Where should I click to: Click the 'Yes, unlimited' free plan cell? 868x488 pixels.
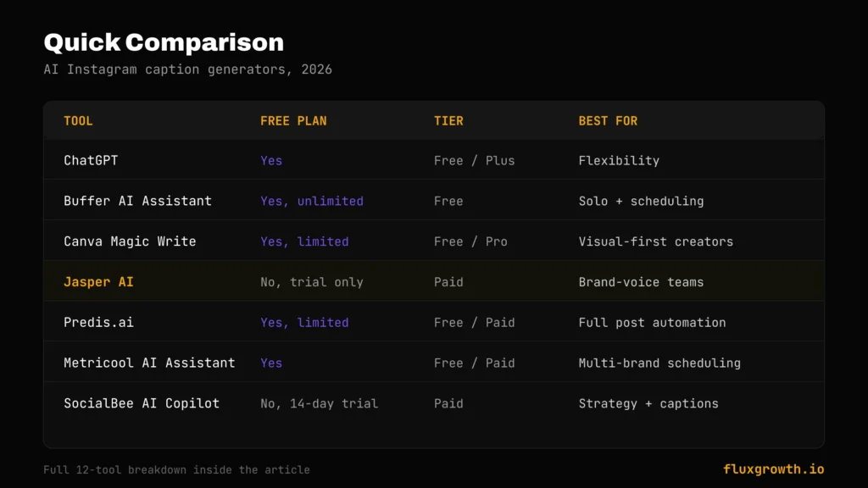coord(312,201)
